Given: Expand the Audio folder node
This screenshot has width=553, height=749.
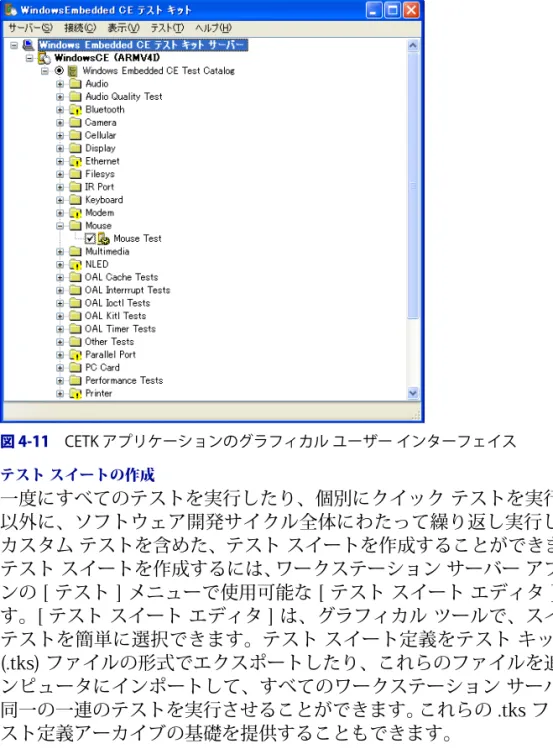Looking at the screenshot, I should pyautogui.click(x=60, y=84).
